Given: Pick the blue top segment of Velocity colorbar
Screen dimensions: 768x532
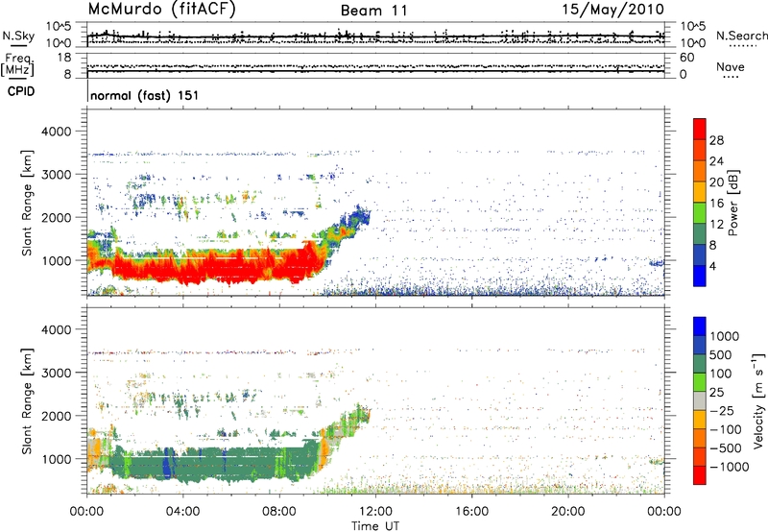Looking at the screenshot, I should (700, 326).
